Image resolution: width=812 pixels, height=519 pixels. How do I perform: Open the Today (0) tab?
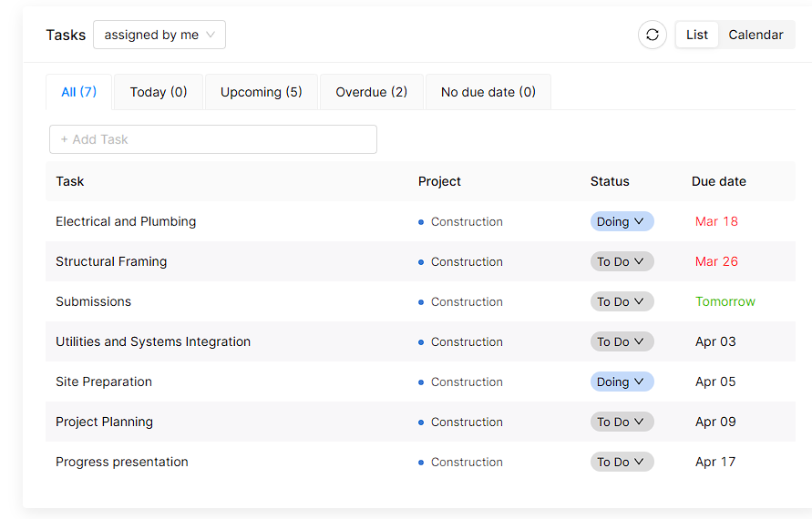[x=159, y=92]
